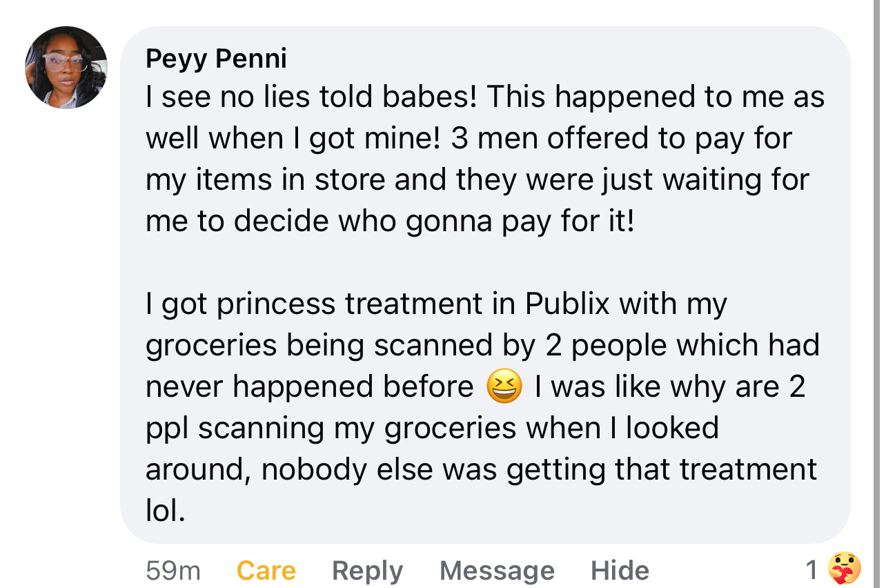This screenshot has width=886, height=588.
Task: Click the phrase "never happened before"
Action: [309, 387]
